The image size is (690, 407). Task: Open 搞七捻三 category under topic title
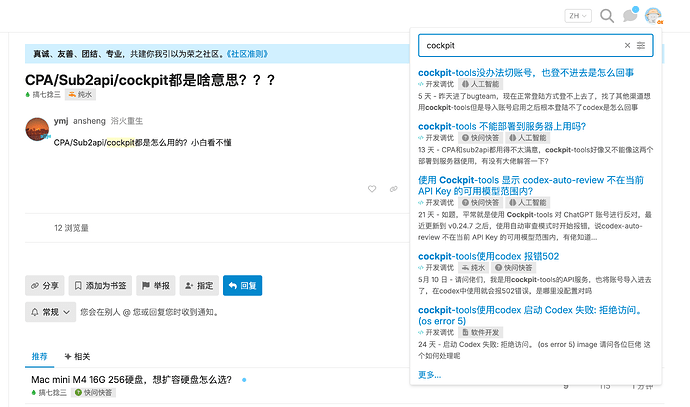(43, 95)
